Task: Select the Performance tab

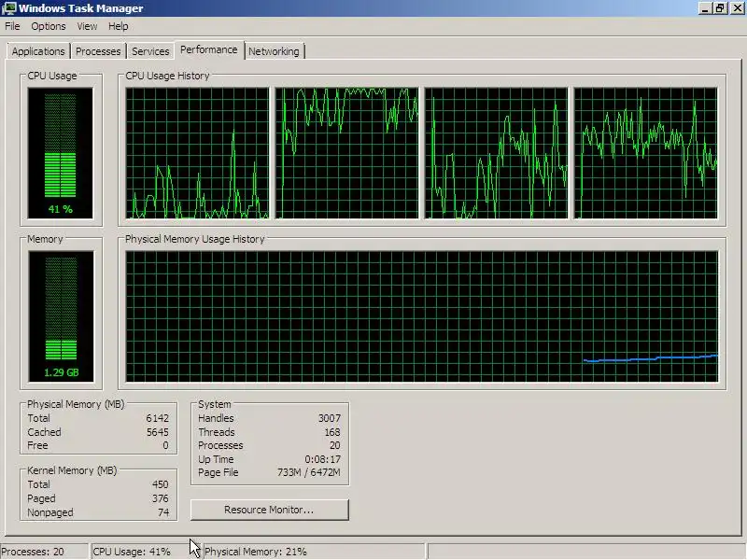Action: 208,50
